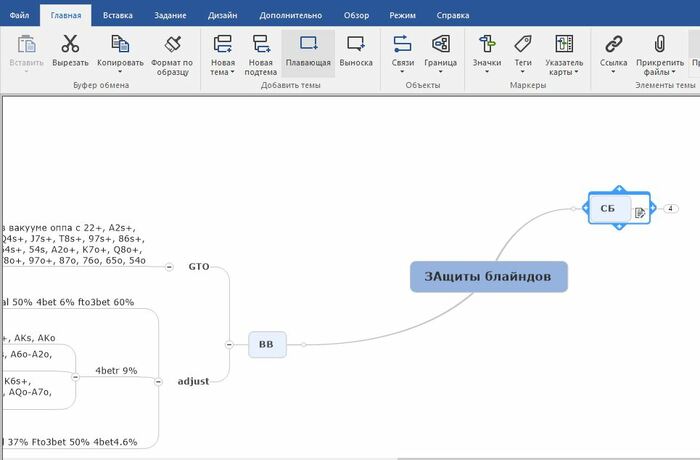Viewport: 700px width, 460px height.
Task: Click the Ссылка link icon
Action: (613, 44)
